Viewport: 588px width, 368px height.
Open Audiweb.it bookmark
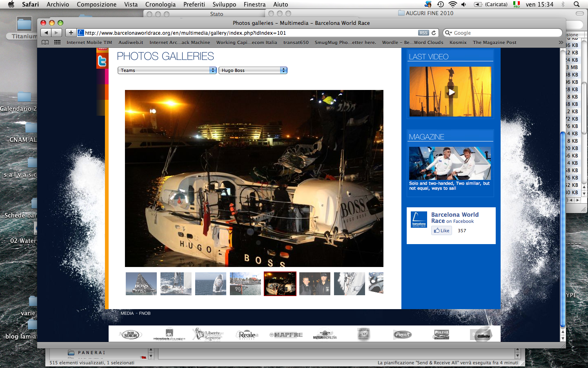pos(131,43)
